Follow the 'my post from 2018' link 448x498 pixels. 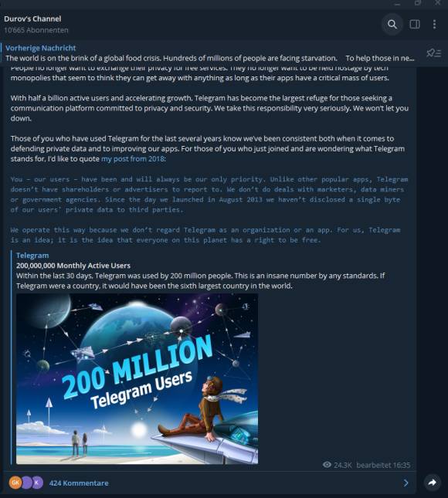pos(133,159)
